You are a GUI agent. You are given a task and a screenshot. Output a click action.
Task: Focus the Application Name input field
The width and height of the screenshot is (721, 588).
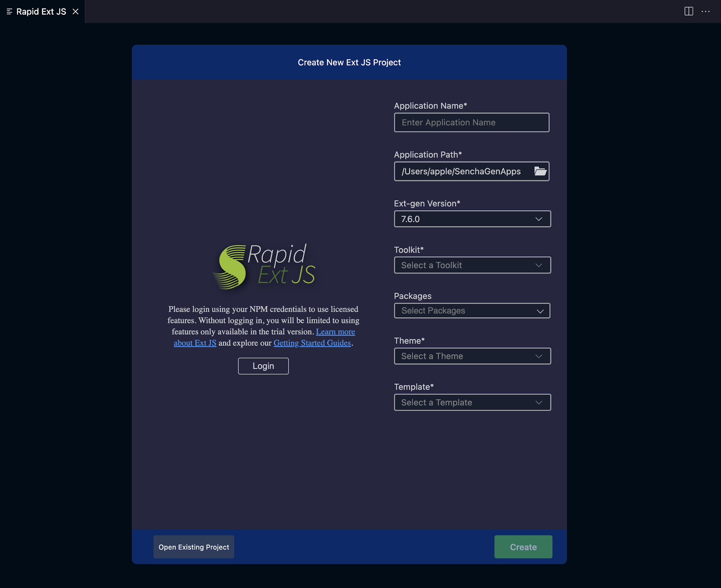pos(472,122)
